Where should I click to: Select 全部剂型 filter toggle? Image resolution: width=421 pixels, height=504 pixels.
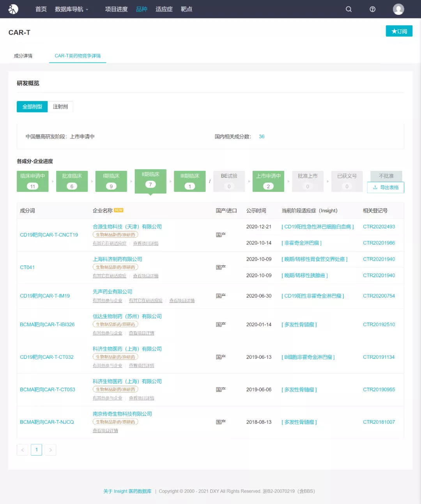coord(32,106)
